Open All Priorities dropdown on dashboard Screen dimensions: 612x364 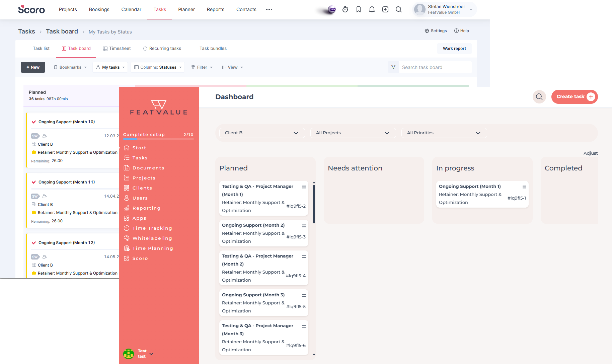(x=444, y=133)
